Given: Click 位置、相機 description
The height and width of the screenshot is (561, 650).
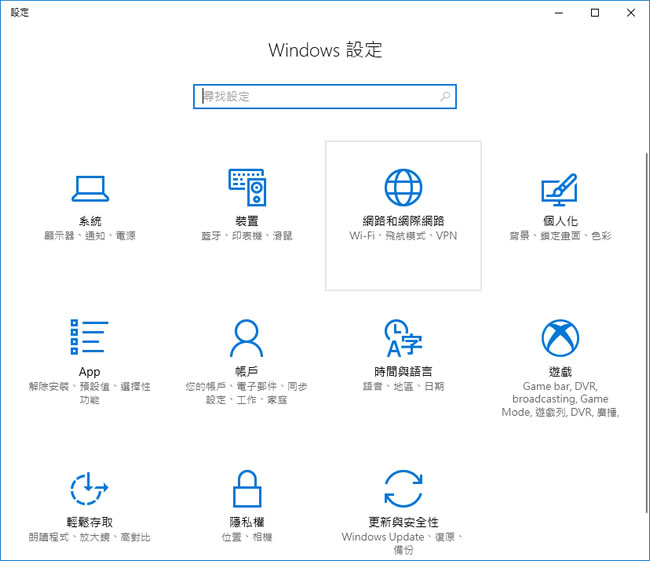Looking at the screenshot, I should [247, 537].
